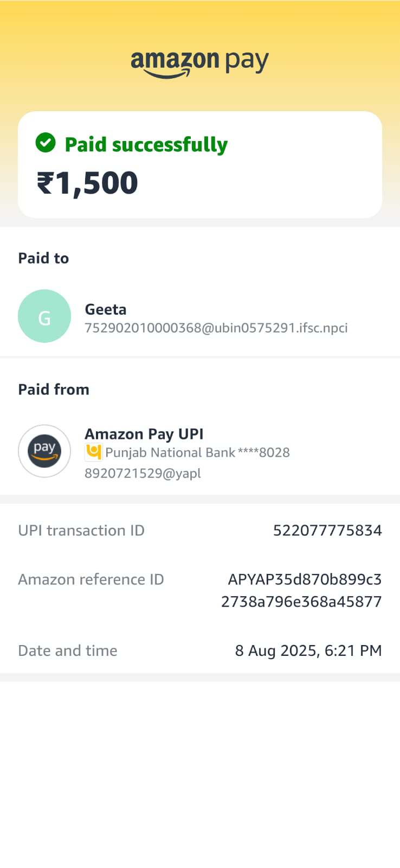Click the Amazon Pay UPI circle icon
Image resolution: width=400 pixels, height=868 pixels.
pyautogui.click(x=44, y=451)
